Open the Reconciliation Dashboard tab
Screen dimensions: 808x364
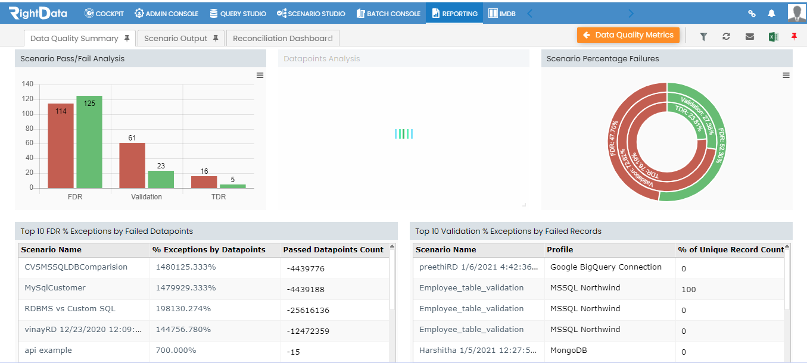click(x=282, y=38)
